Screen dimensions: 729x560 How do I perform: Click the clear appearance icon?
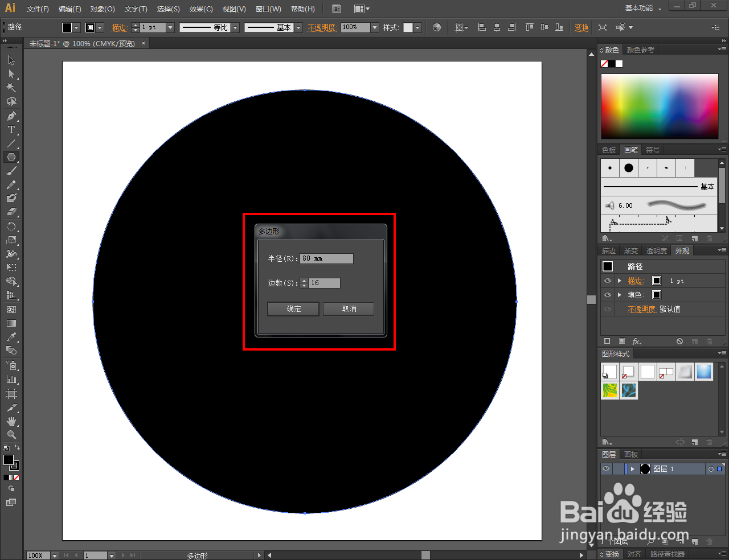[x=679, y=341]
